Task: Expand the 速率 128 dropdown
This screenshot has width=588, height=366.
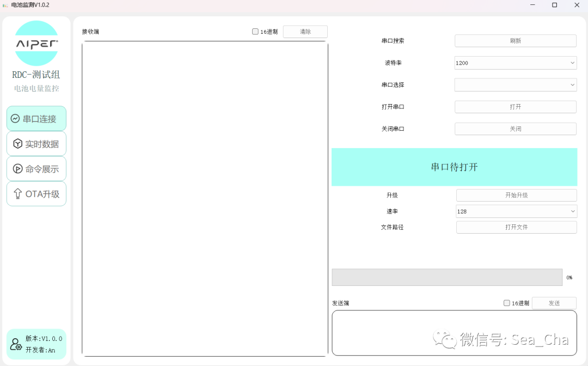Action: click(x=516, y=211)
